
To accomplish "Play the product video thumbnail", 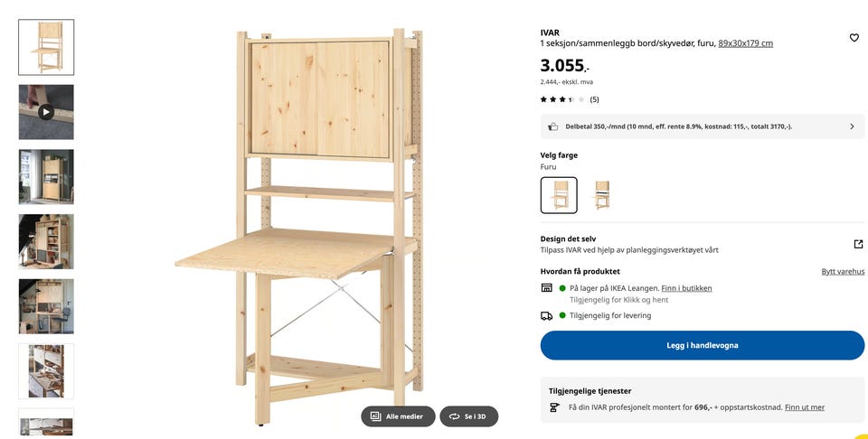I will [46, 112].
